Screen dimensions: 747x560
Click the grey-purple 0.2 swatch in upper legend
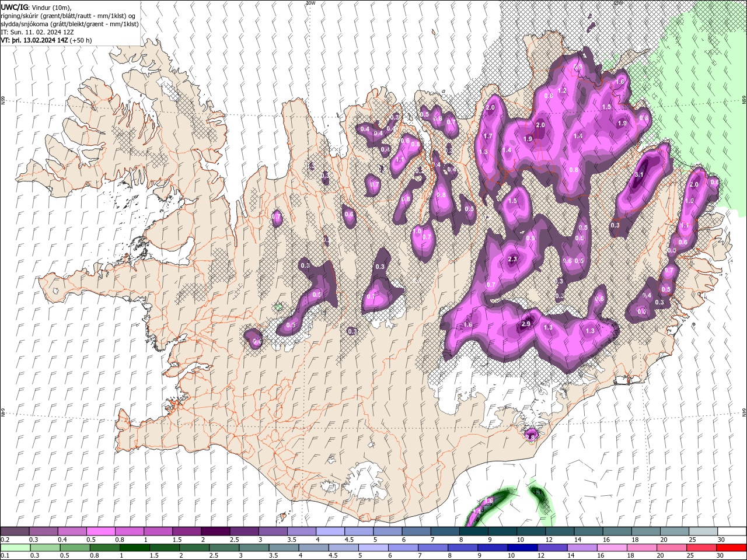(15, 531)
